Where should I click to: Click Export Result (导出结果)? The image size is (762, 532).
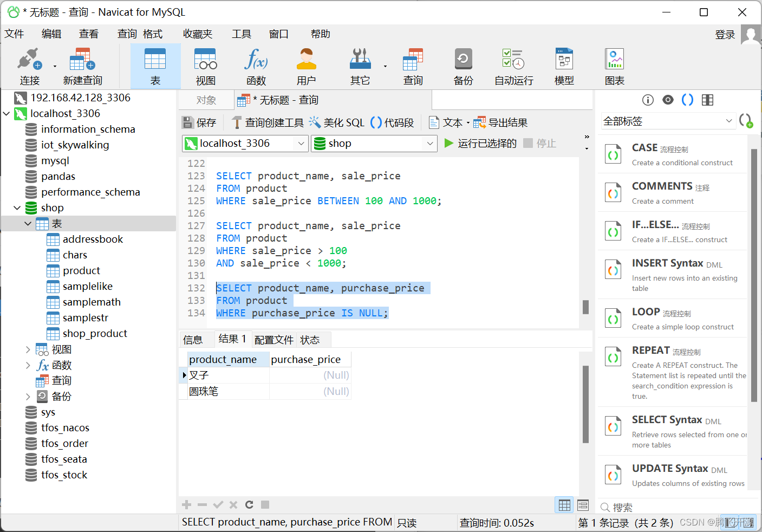501,122
